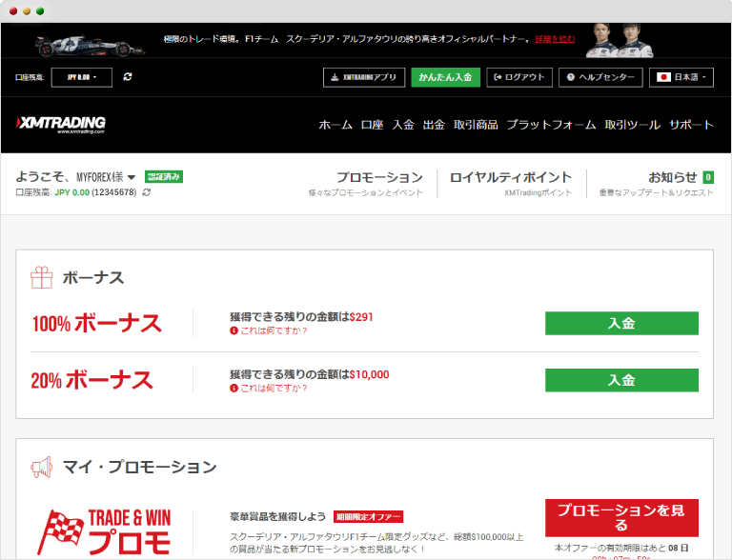The image size is (732, 560).
Task: Open the 出金 menu
Action: coord(434,125)
